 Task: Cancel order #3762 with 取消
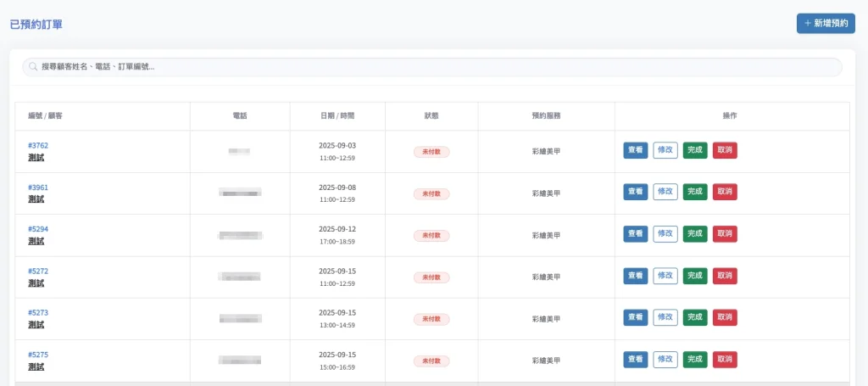(x=725, y=150)
